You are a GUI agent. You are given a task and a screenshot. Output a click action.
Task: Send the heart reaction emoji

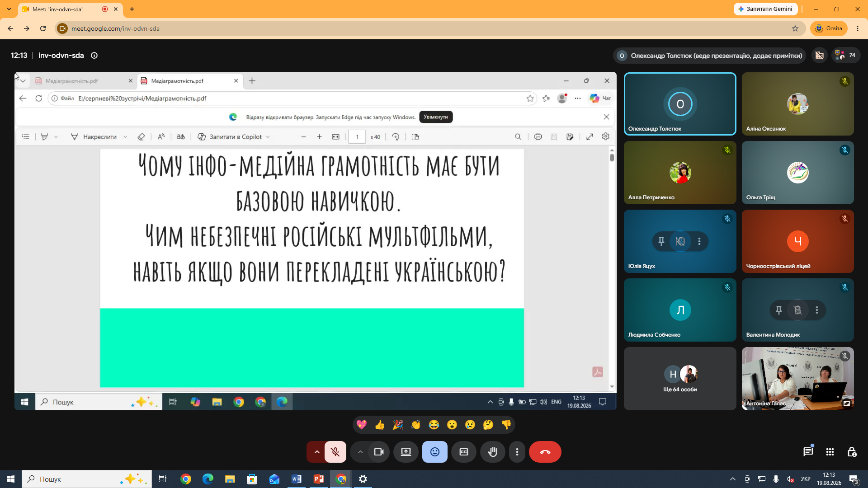point(362,425)
